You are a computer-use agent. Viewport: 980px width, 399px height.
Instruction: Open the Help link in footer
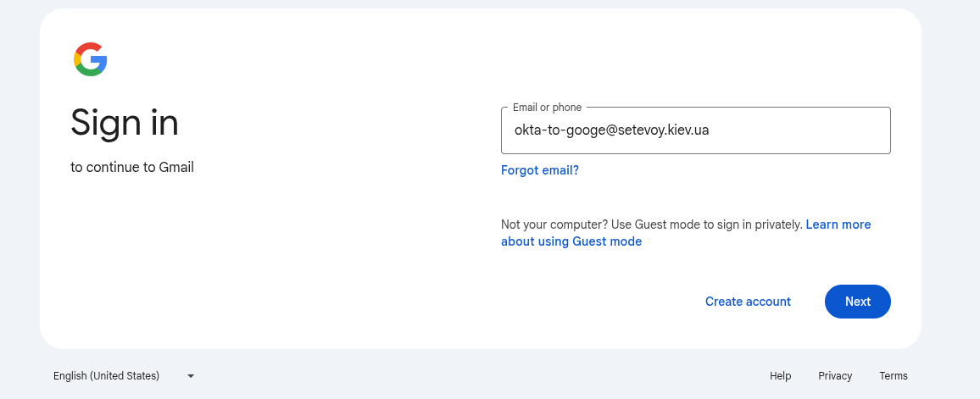pos(780,376)
